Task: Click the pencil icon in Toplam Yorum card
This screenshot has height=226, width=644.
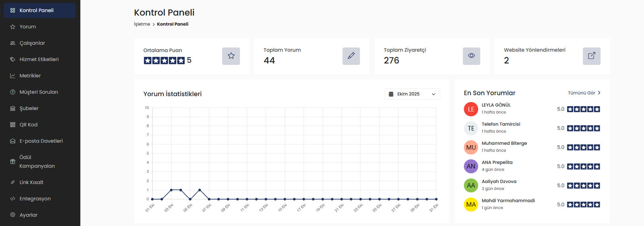Action: 351,56
